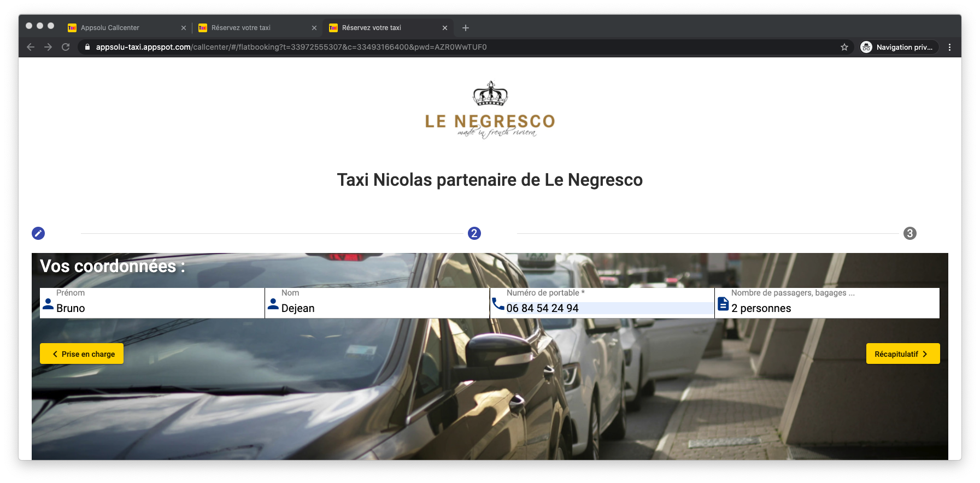Continue to Récapitulatif
The height and width of the screenshot is (483, 980).
click(903, 354)
